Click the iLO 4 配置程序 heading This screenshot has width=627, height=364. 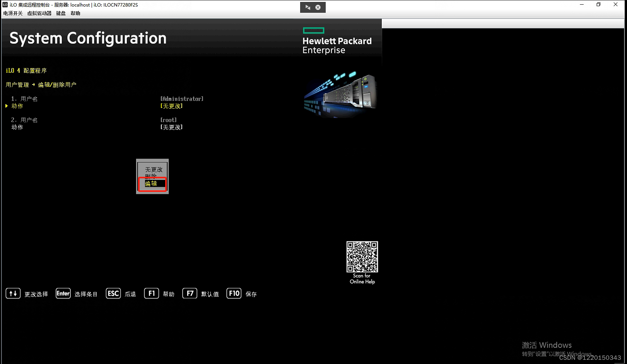tap(26, 71)
